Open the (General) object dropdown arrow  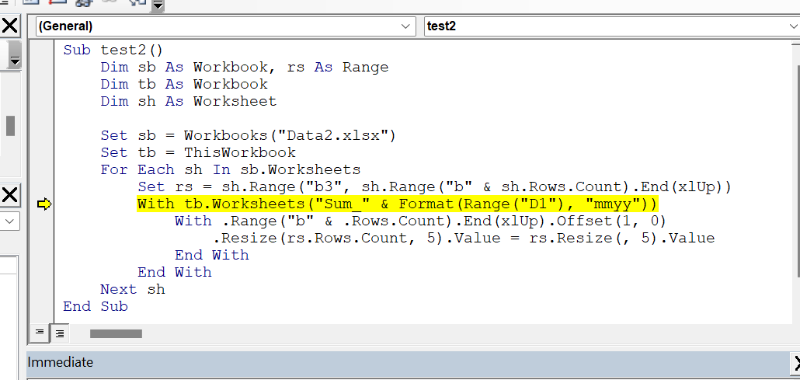[406, 27]
